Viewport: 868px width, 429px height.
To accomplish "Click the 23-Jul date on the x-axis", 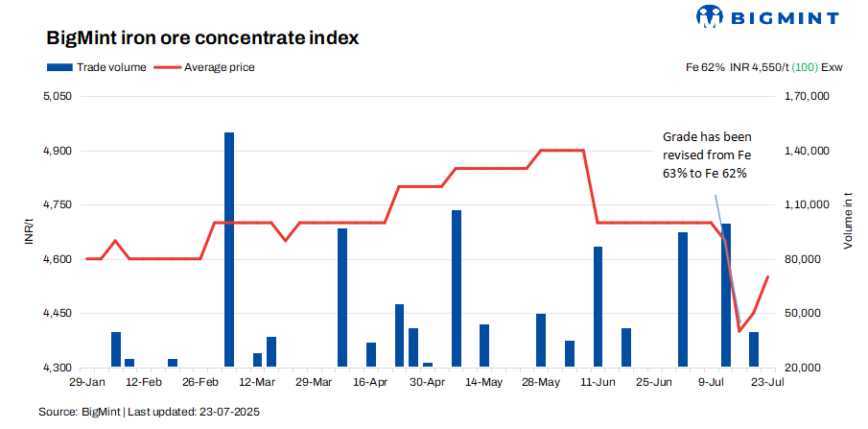I will (767, 381).
